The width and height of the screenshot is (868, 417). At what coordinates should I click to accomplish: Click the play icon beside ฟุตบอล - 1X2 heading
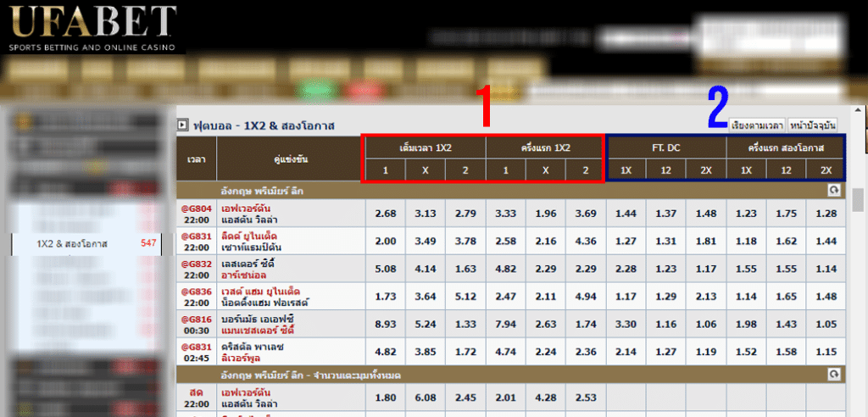point(181,125)
